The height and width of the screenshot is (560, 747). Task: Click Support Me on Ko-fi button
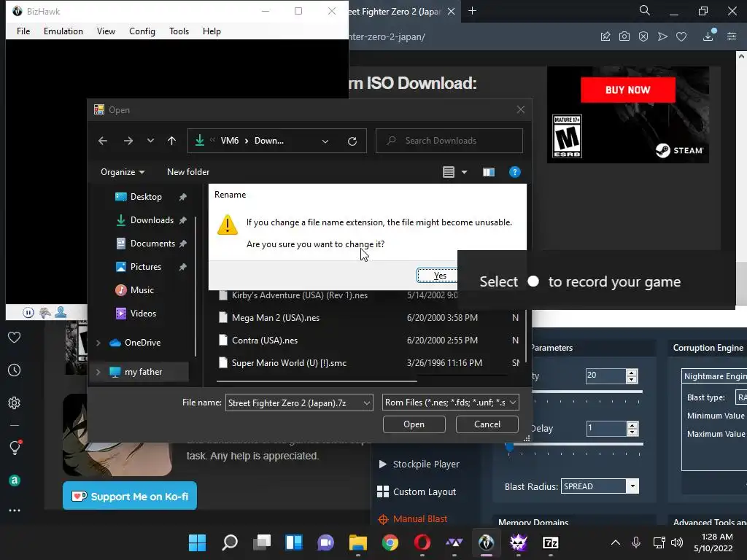pos(130,496)
